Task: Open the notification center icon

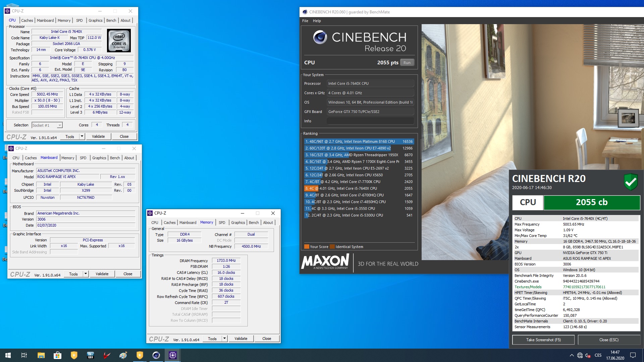Action: (633, 355)
